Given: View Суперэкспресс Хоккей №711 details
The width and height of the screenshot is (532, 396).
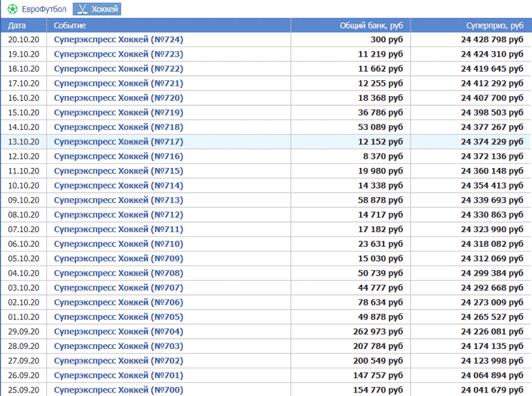Looking at the screenshot, I should pos(118,229).
